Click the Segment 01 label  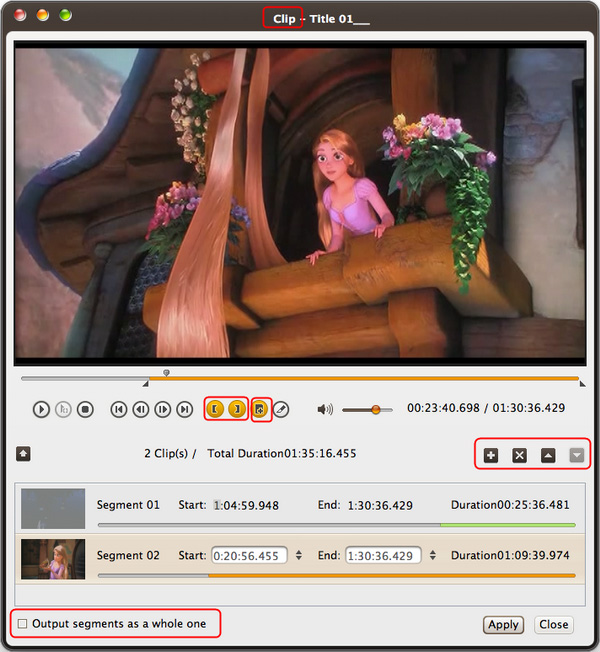pos(128,505)
